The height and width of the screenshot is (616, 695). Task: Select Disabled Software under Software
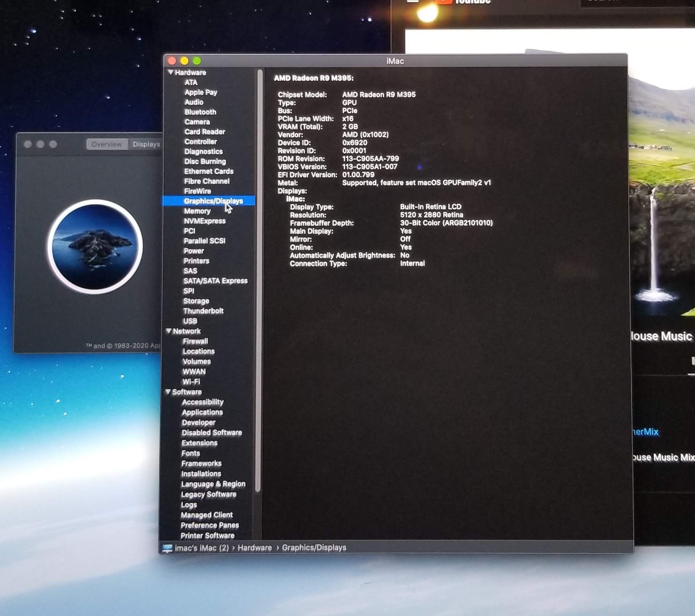click(211, 433)
